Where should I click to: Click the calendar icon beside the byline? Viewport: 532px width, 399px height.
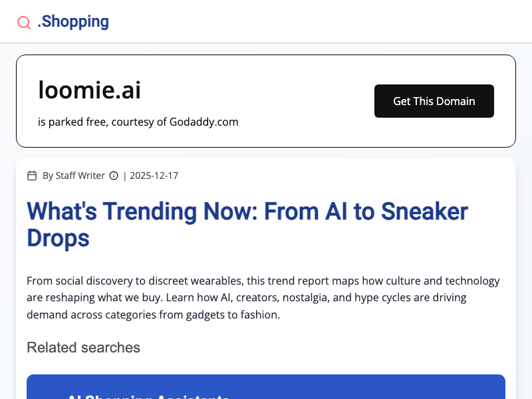point(32,176)
